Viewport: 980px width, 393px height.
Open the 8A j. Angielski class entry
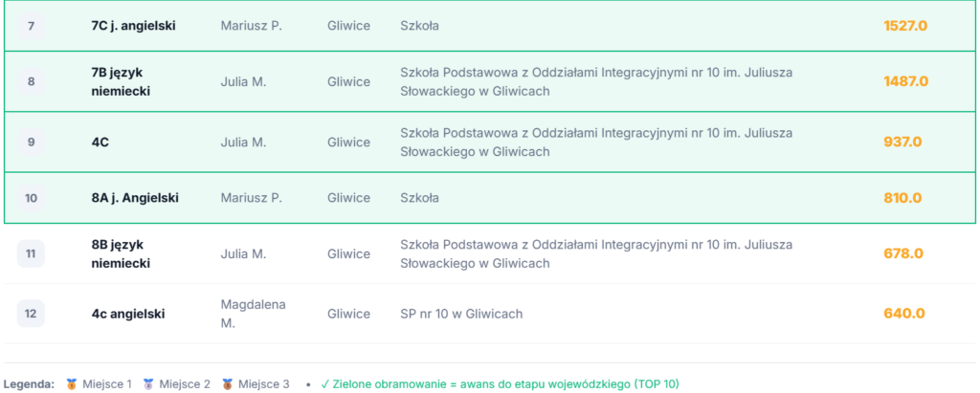click(x=135, y=198)
